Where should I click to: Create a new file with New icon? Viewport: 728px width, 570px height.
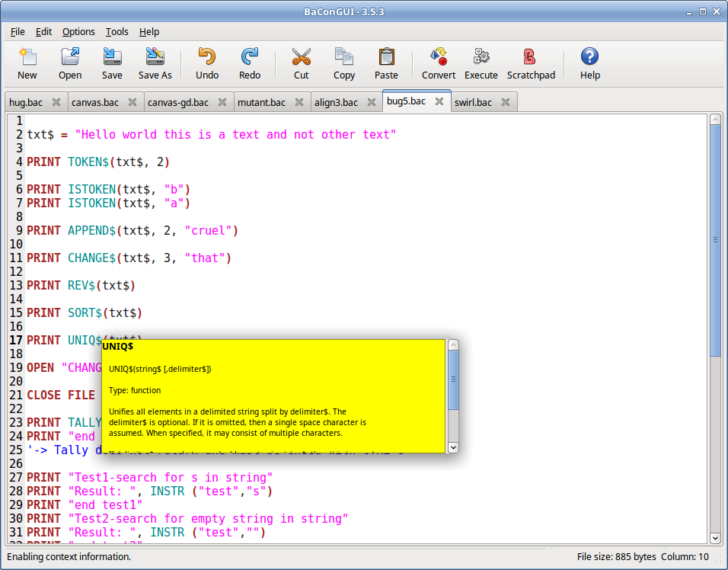pos(27,63)
